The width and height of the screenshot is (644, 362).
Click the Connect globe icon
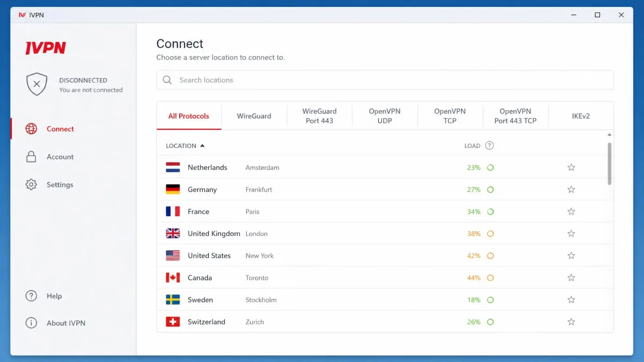[31, 129]
